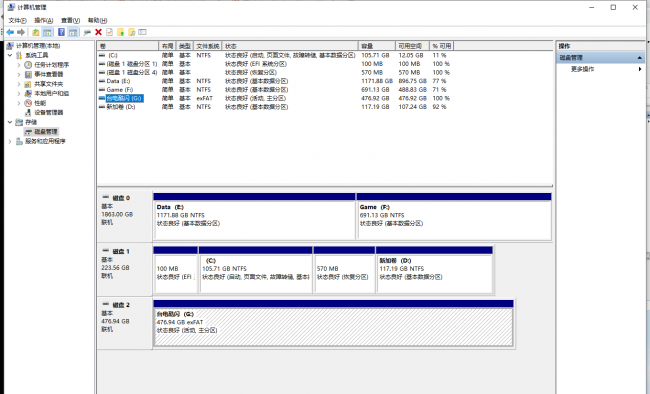Click the 设备管理器 device icon
The image size is (650, 394).
pos(28,112)
